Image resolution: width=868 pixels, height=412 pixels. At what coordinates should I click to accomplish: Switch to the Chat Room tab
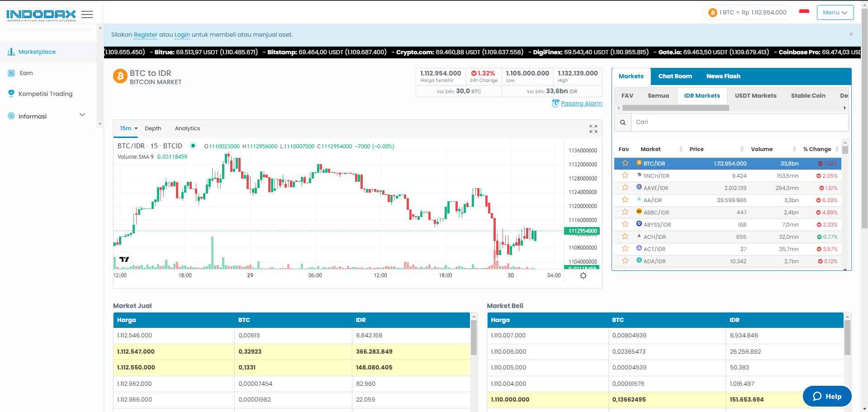coord(674,76)
